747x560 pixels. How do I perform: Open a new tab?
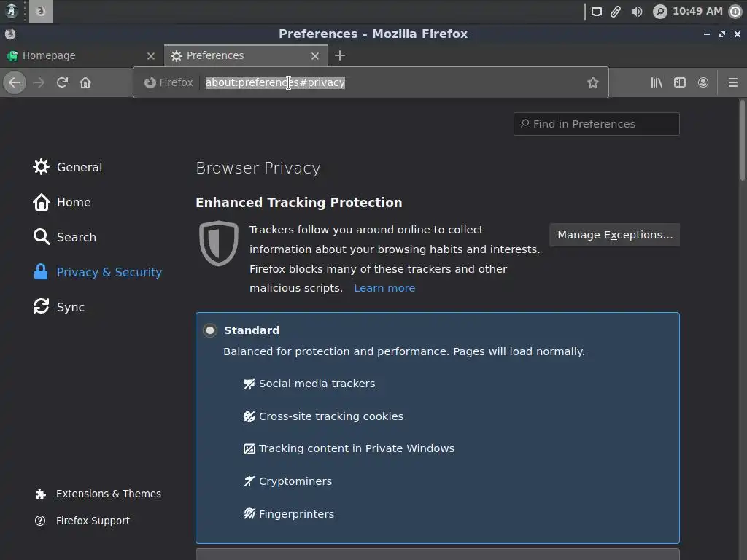click(340, 55)
